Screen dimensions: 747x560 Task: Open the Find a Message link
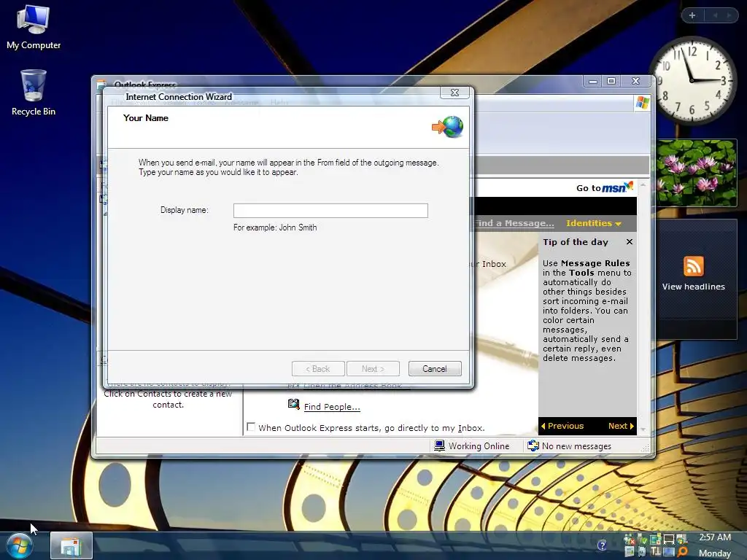[514, 223]
